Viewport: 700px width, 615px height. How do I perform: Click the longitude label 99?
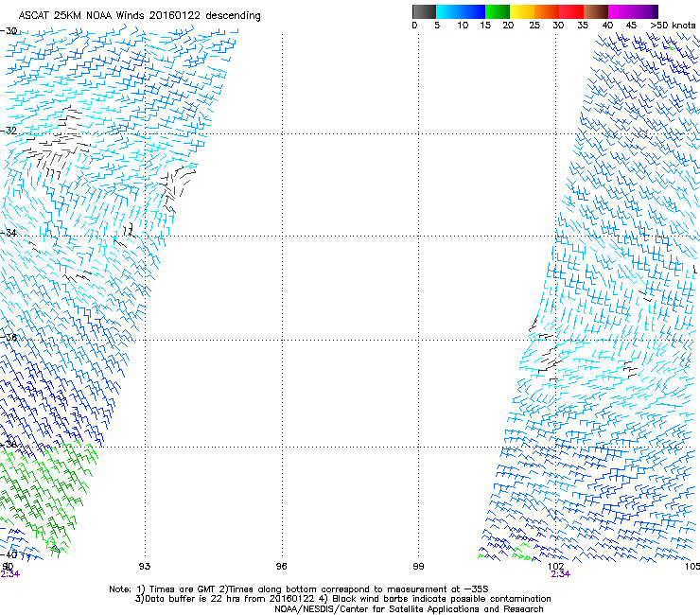click(418, 567)
